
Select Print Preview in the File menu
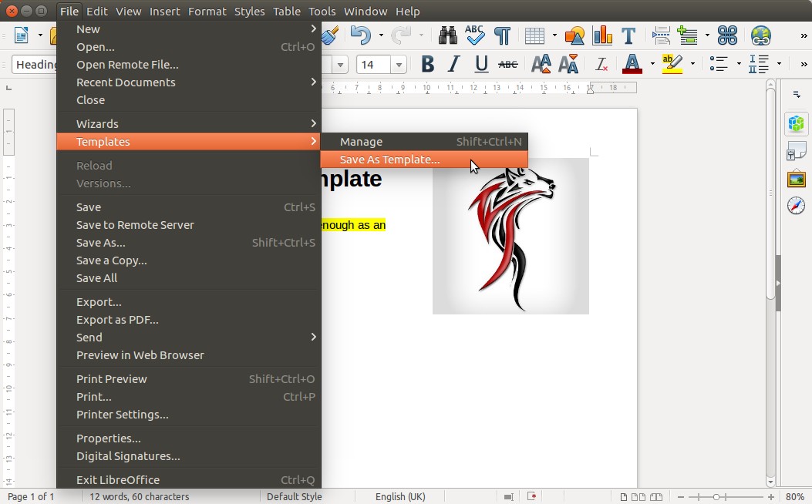[188, 379]
